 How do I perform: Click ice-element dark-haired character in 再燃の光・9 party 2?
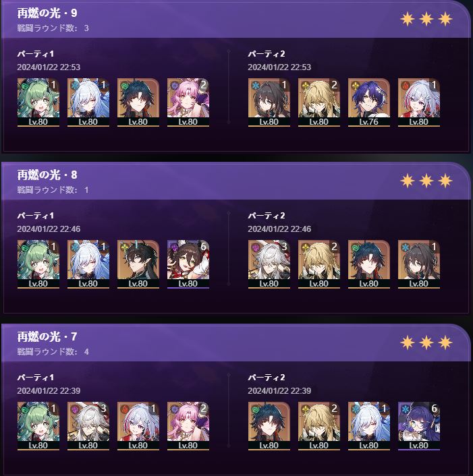tap(269, 102)
